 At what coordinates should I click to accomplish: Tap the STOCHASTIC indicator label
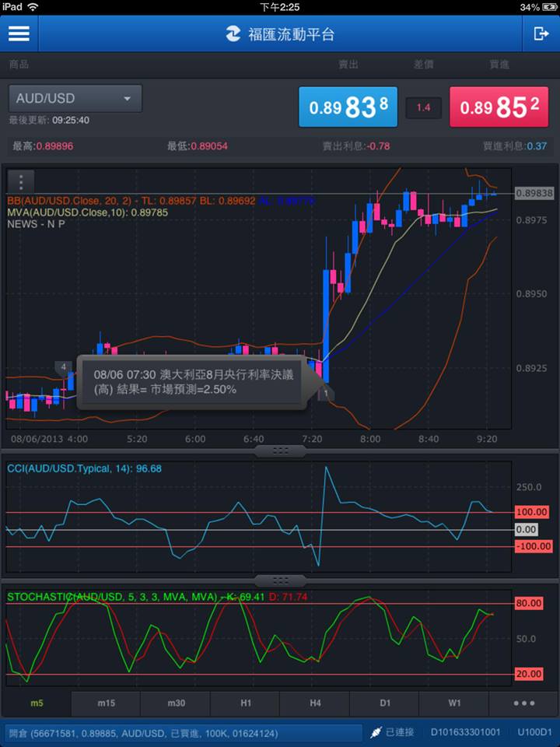pyautogui.click(x=156, y=597)
